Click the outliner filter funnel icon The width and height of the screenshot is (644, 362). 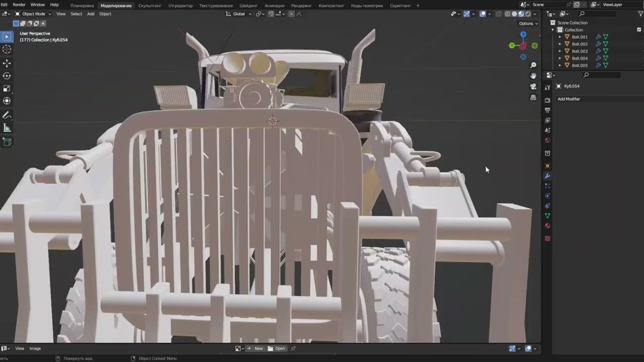click(640, 14)
